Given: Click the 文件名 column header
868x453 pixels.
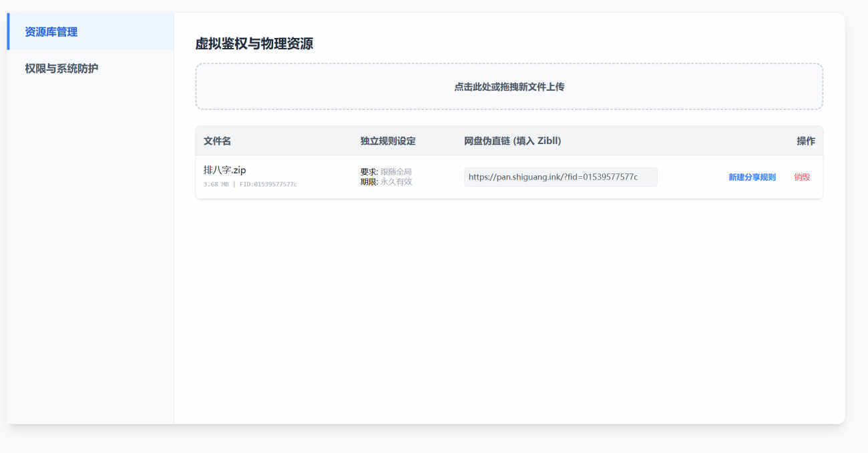Looking at the screenshot, I should click(x=218, y=141).
